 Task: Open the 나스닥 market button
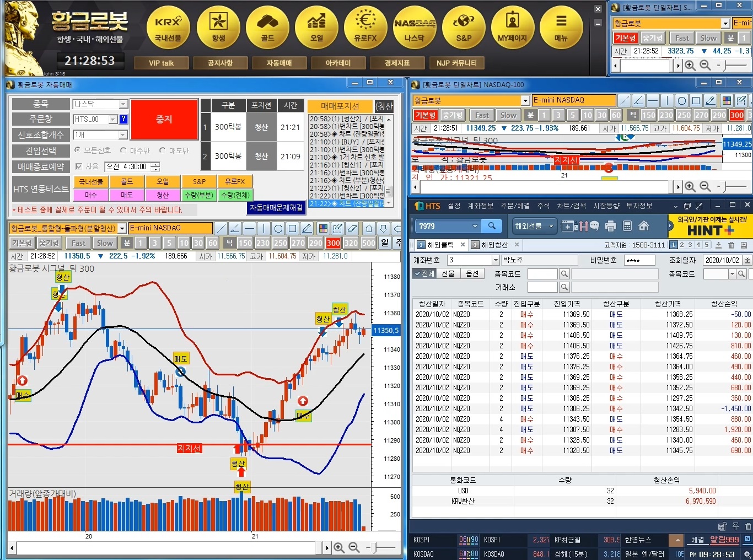point(415,28)
